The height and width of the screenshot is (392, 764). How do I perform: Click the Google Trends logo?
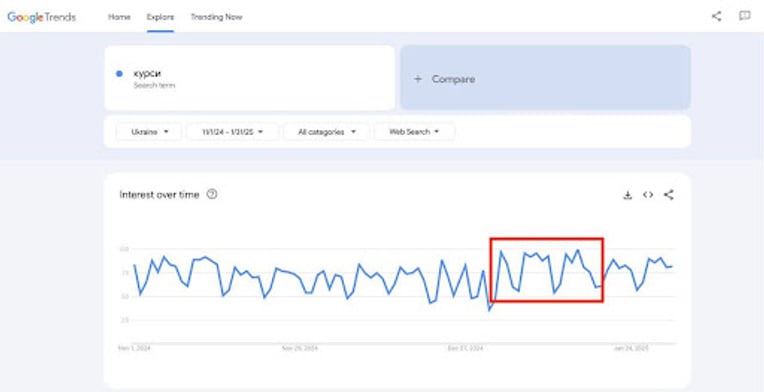pyautogui.click(x=41, y=17)
